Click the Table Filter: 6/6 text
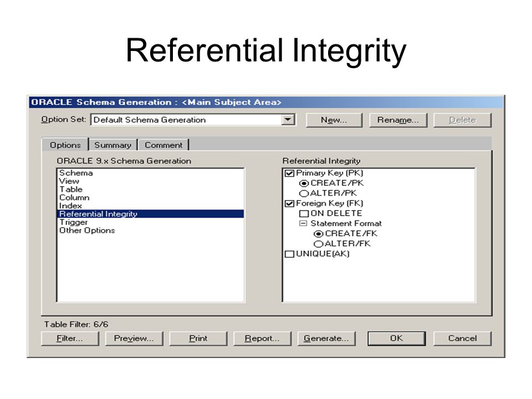532x399 pixels. pos(76,324)
